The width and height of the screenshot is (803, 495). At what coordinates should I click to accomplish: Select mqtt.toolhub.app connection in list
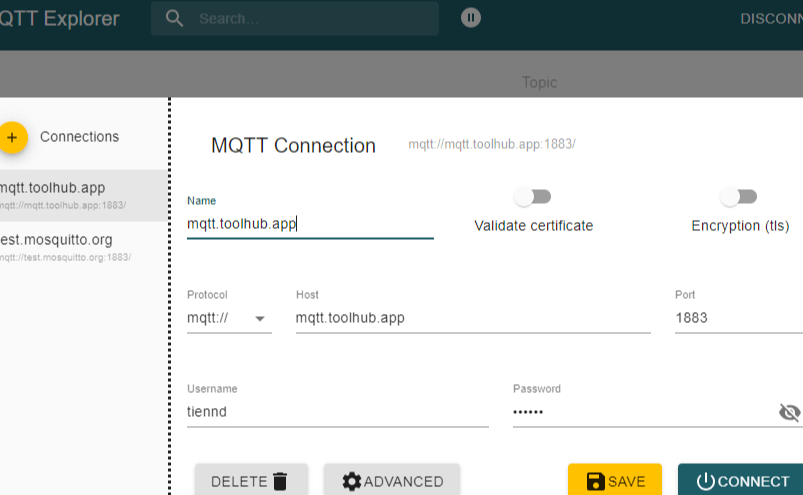[x=83, y=195]
